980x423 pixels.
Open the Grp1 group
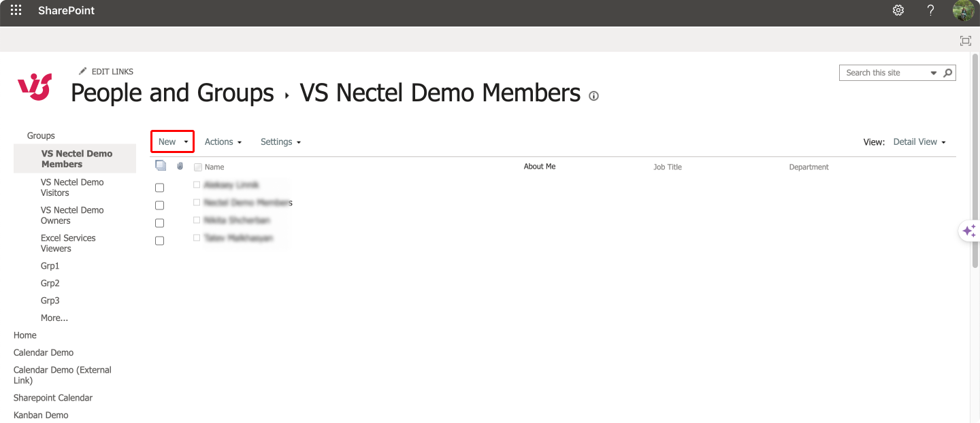tap(50, 266)
